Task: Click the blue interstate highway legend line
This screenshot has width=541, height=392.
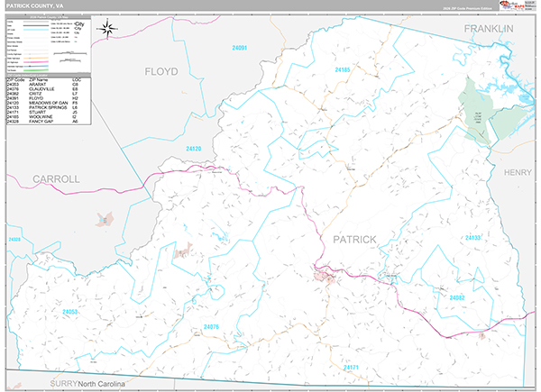Action: pyautogui.click(x=36, y=66)
